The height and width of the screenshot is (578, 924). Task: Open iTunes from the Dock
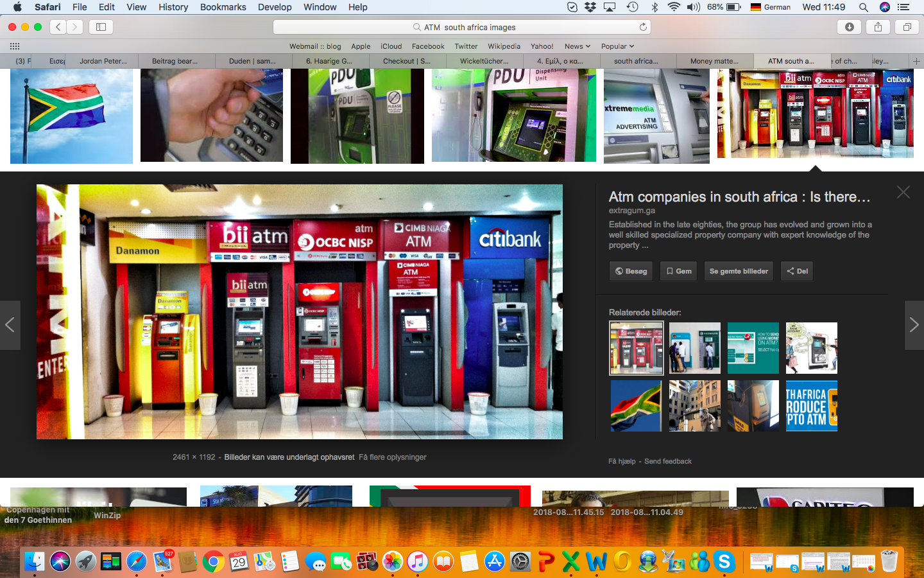pyautogui.click(x=417, y=562)
